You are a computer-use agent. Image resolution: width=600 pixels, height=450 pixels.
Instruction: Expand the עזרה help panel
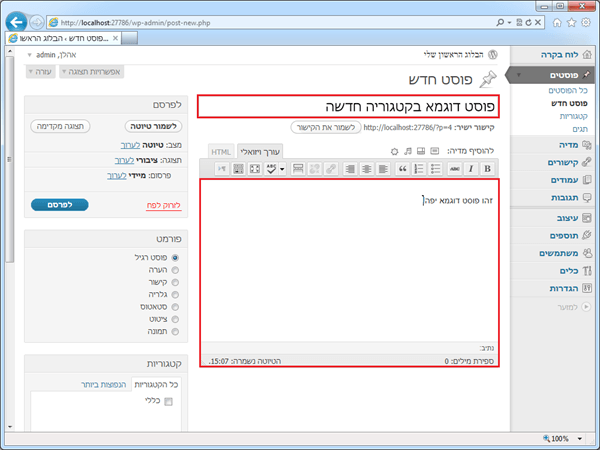pyautogui.click(x=41, y=72)
